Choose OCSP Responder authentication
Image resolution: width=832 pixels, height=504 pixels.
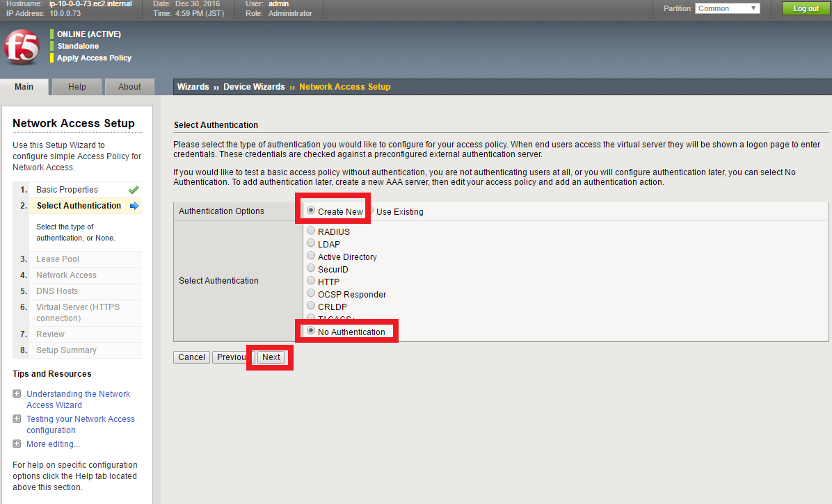tap(311, 293)
